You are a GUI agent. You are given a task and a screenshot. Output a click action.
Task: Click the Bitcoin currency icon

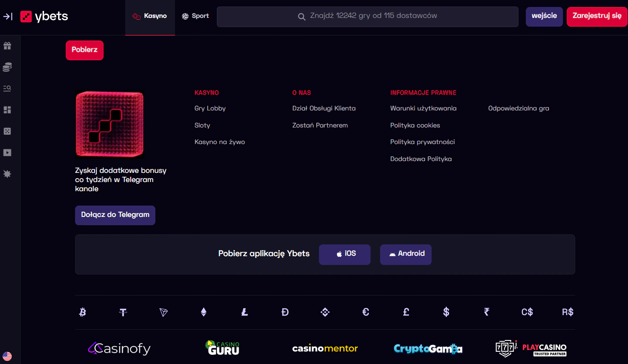(82, 312)
